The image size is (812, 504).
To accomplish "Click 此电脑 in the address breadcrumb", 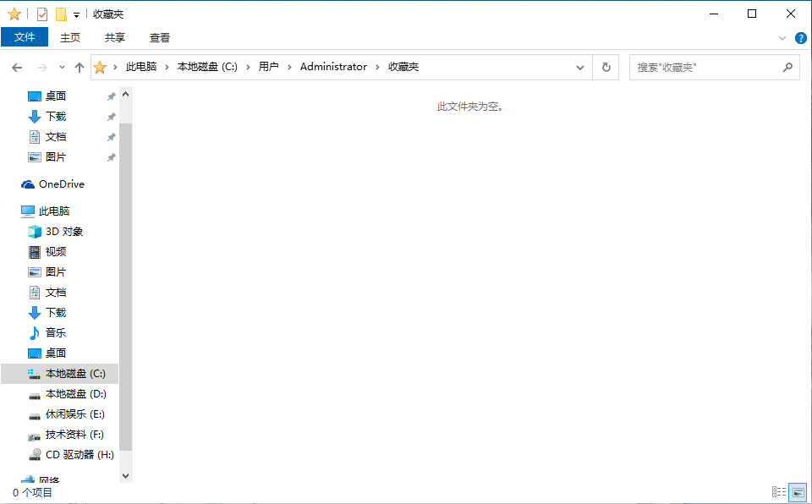I will point(141,67).
